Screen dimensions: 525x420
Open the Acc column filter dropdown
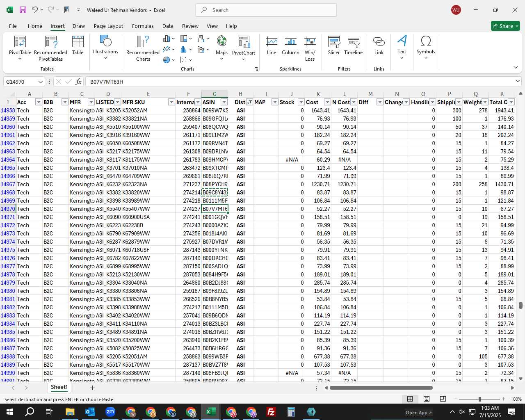pos(39,102)
